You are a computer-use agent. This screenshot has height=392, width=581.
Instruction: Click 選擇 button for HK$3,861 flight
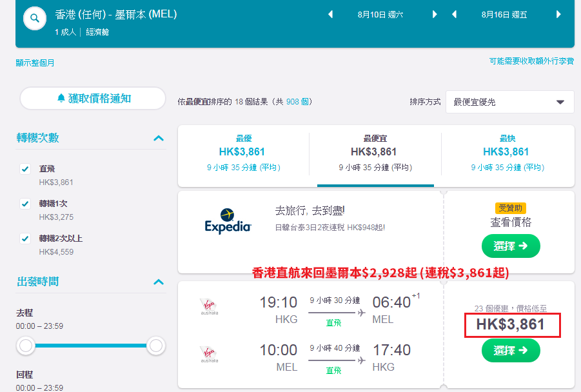click(x=511, y=350)
